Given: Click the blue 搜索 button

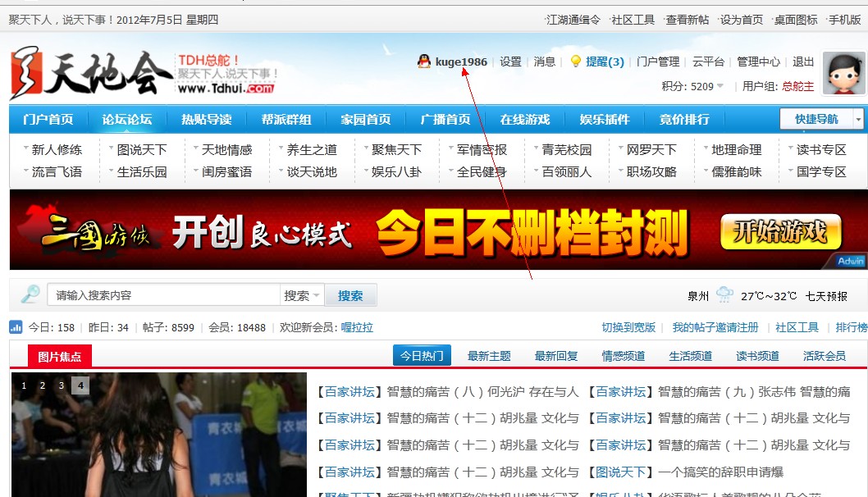Looking at the screenshot, I should [x=350, y=295].
